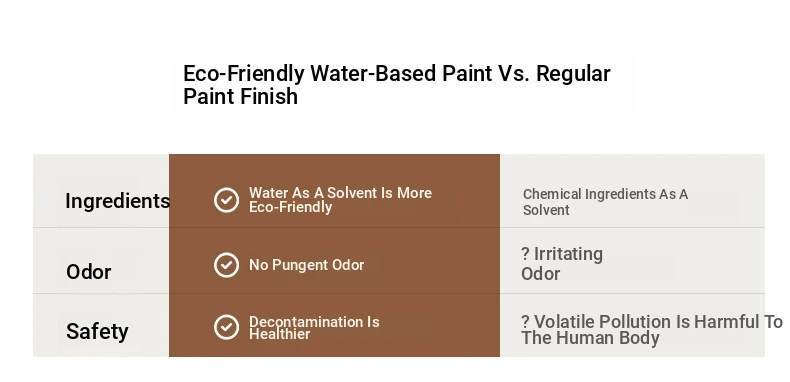790x382 pixels.
Task: Select the Safety row label
Action: (97, 332)
